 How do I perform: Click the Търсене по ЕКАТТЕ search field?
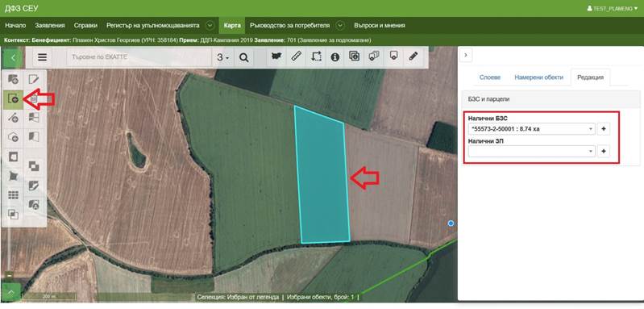(x=139, y=57)
